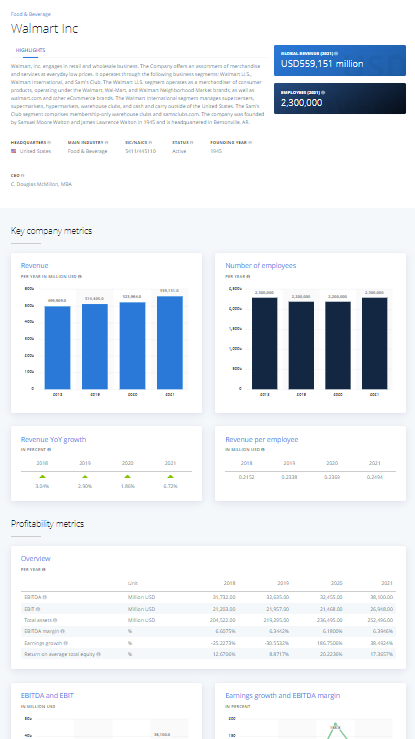
Task: Click the 2019 green up-arrow growth indicator
Action: tap(85, 476)
